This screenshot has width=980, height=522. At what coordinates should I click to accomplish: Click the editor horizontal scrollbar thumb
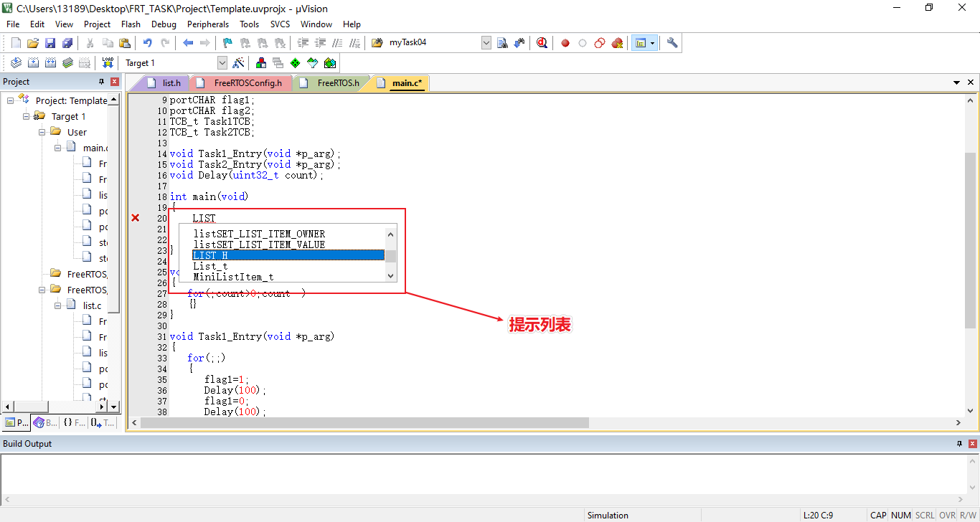click(364, 423)
